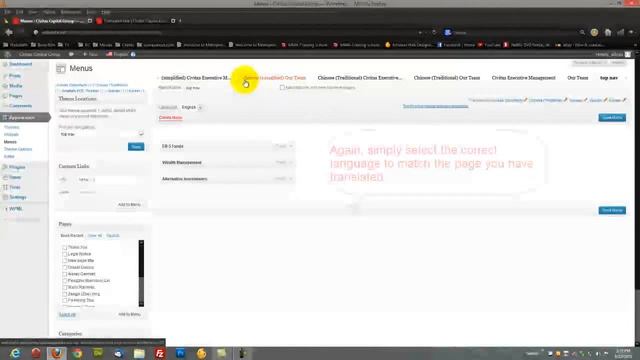The width and height of the screenshot is (640, 360).
Task: Switch to Firefox in the taskbar
Action: 56,353
